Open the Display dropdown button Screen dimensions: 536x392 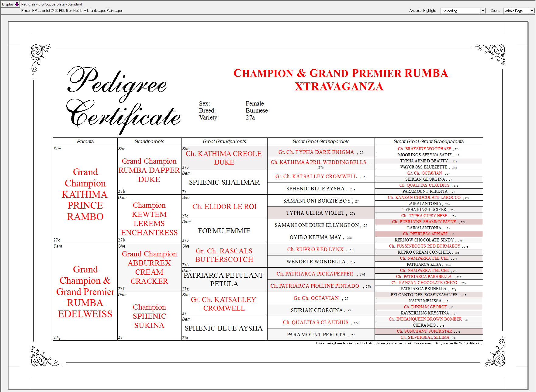click(x=10, y=4)
